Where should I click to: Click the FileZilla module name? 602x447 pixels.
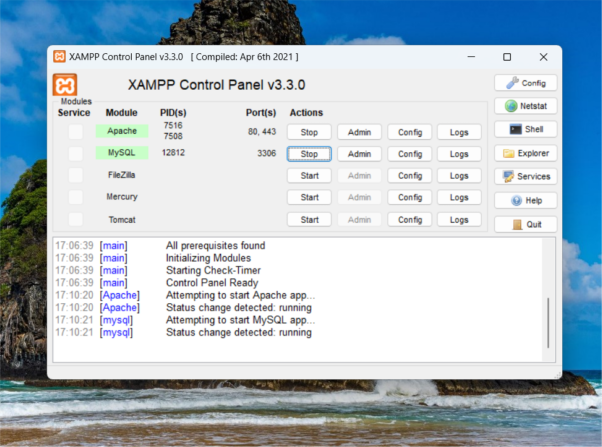tap(122, 175)
